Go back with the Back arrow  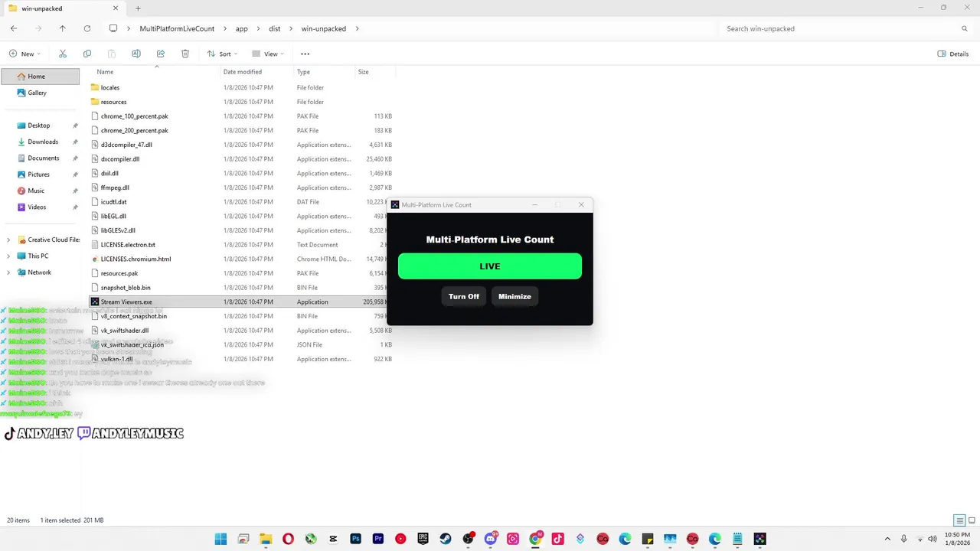[14, 28]
